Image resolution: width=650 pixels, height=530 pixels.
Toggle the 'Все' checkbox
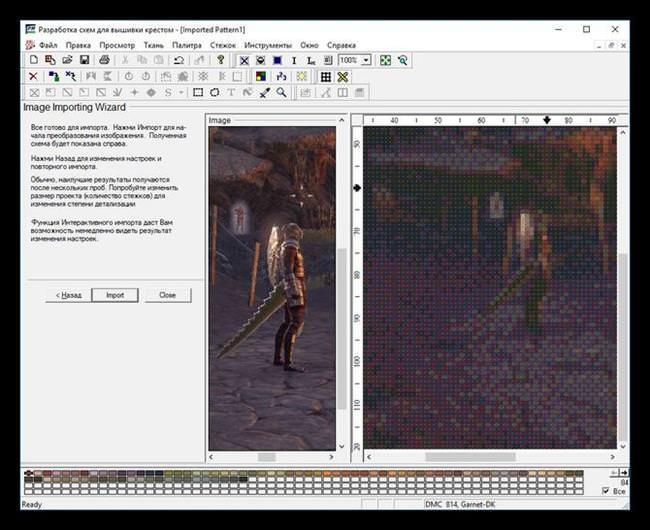pyautogui.click(x=606, y=491)
